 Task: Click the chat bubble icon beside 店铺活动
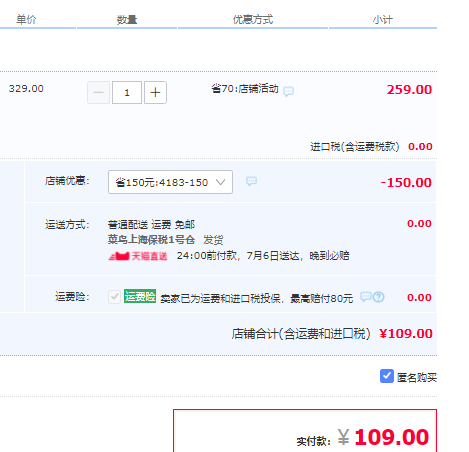(x=288, y=91)
